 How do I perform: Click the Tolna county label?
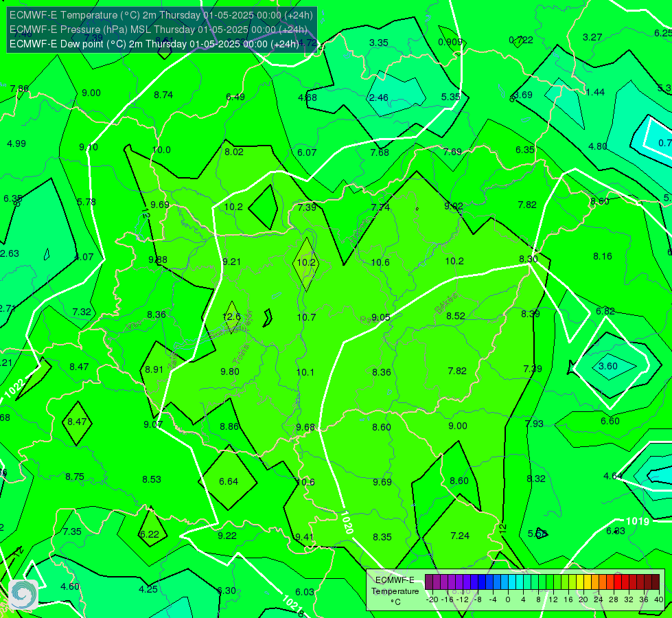[240, 354]
